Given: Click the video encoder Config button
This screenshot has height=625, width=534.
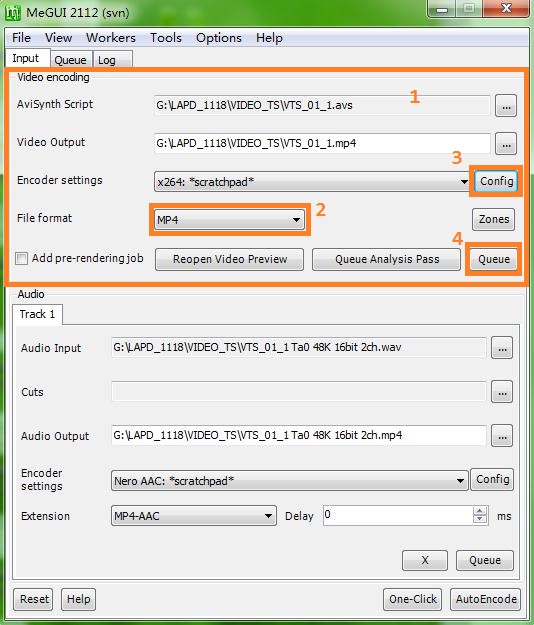Looking at the screenshot, I should tap(496, 181).
